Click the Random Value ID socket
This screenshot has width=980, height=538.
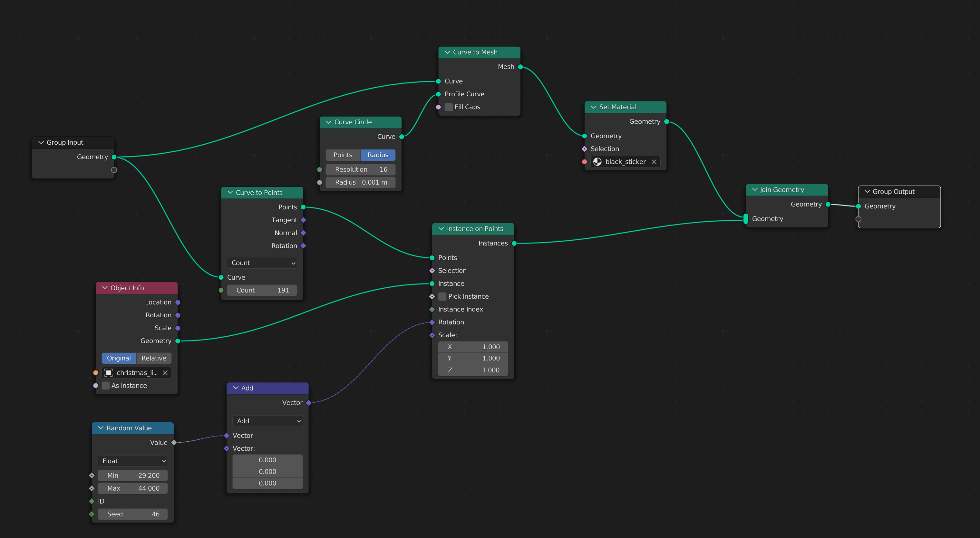92,501
